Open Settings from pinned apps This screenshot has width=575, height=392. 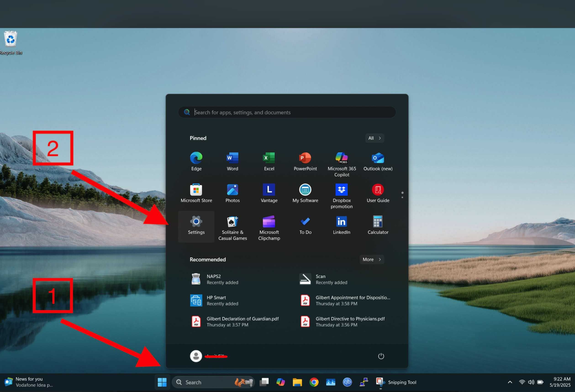click(x=196, y=226)
